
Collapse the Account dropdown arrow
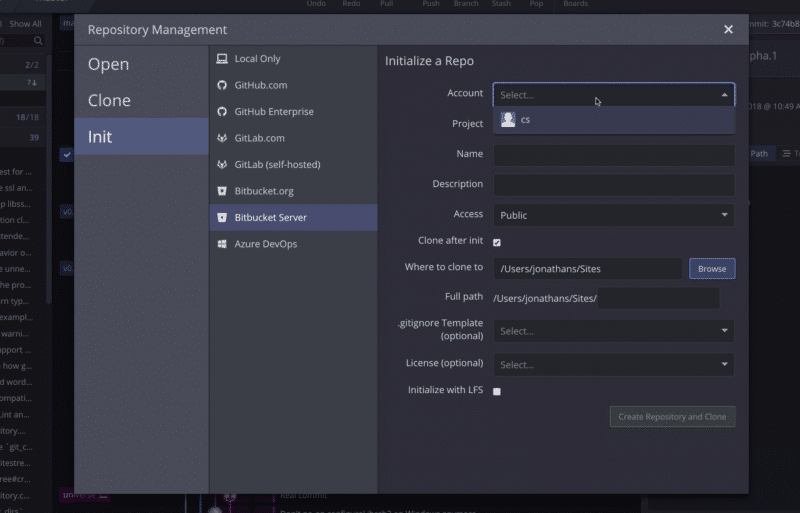[724, 95]
